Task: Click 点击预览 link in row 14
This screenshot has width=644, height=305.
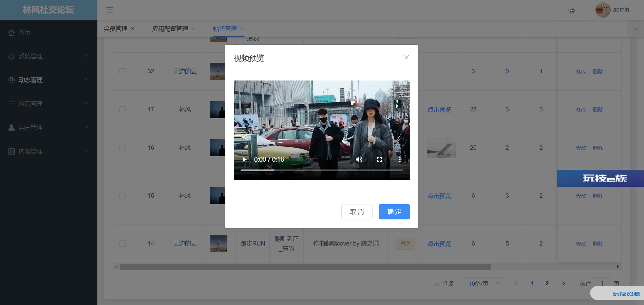Action: tap(439, 244)
